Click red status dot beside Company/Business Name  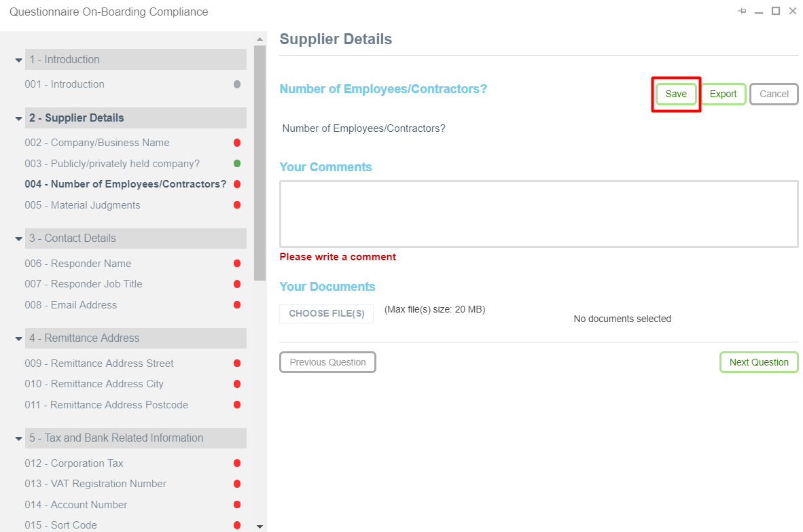(237, 143)
